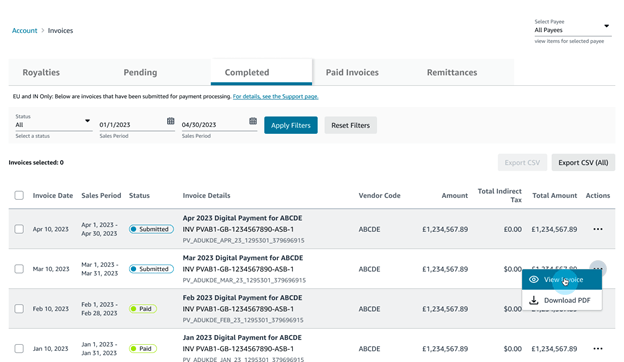Open calendar picker for start sales period
624x362 pixels.
point(170,121)
